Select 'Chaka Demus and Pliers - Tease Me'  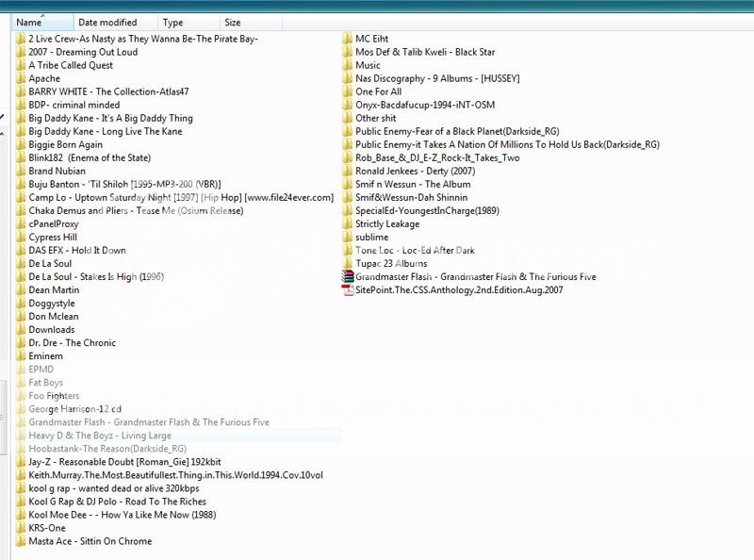tap(136, 211)
